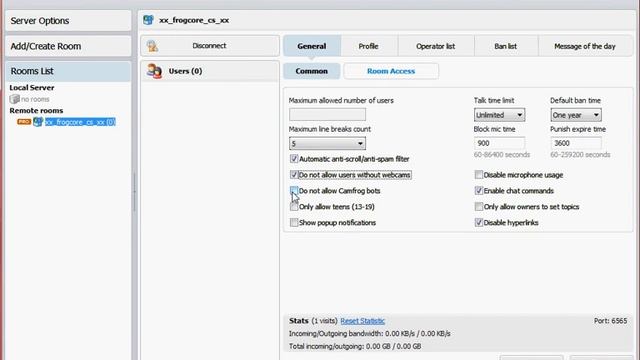Click the Stats (1 visits) label
This screenshot has width=640, height=360.
tap(313, 321)
